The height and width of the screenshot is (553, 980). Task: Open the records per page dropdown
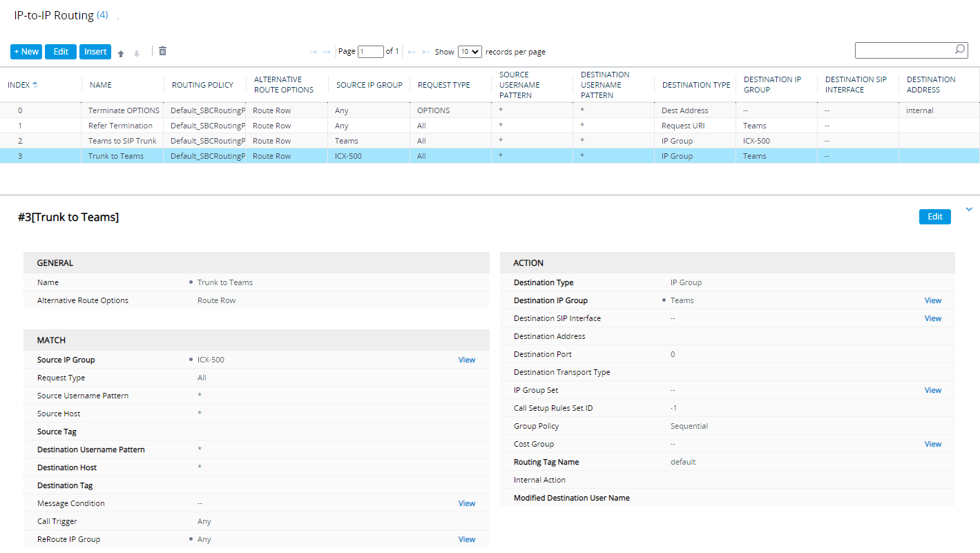tap(470, 52)
